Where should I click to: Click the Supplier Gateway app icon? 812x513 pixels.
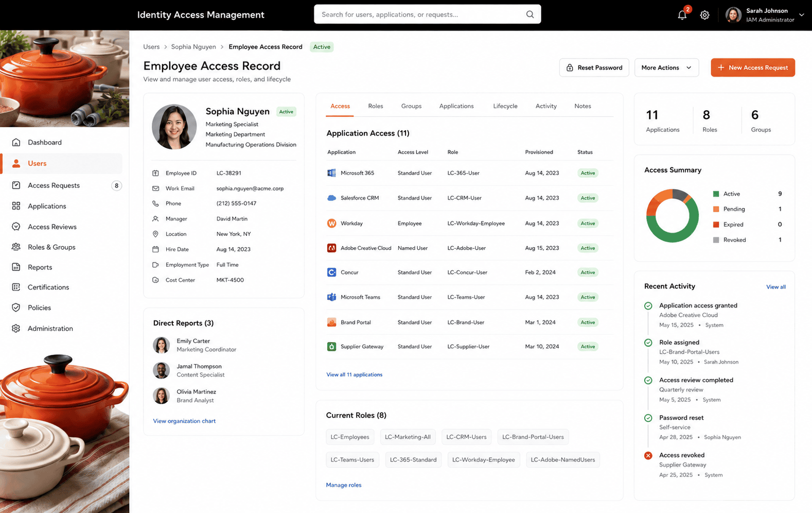point(331,347)
